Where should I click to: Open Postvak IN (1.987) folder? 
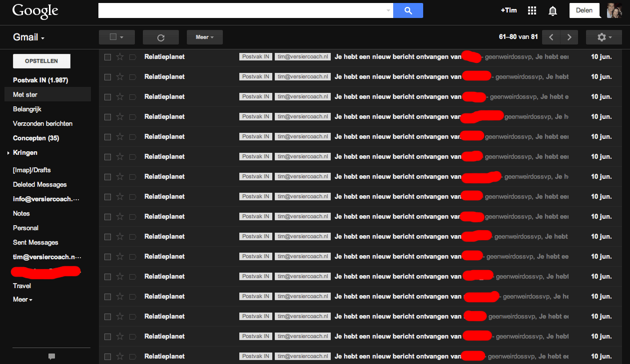coord(40,80)
